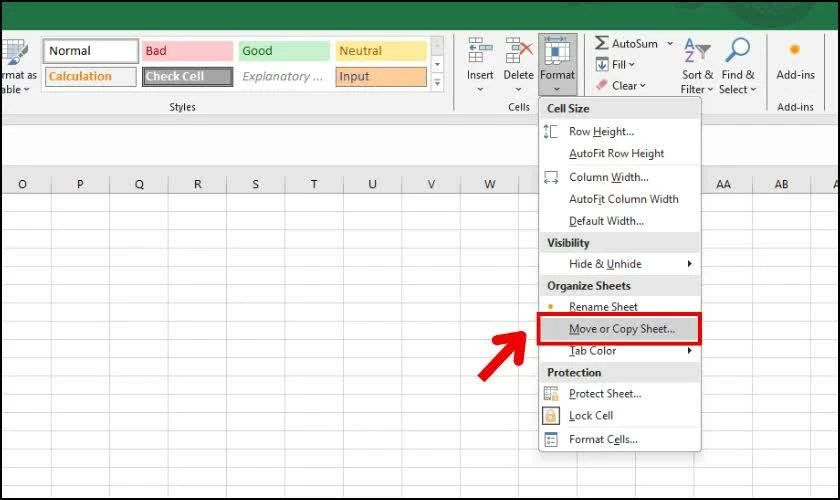The height and width of the screenshot is (500, 840).
Task: Open Format Cells dialog entry
Action: coord(602,440)
